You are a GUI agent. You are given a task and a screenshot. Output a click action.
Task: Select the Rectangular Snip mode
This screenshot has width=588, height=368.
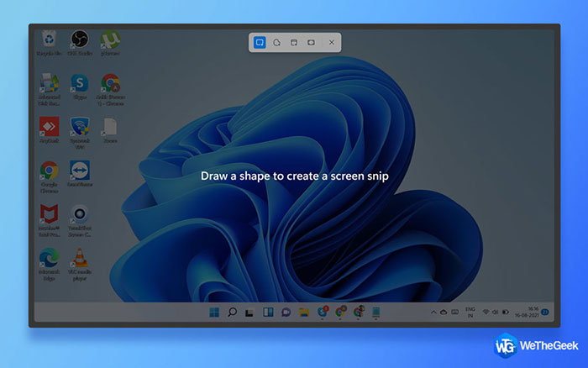tap(260, 42)
